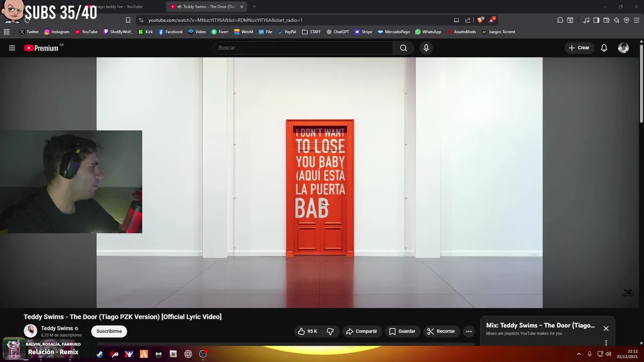Open the Leo AI sparkle icon
The height and width of the screenshot is (362, 644).
click(616, 20)
